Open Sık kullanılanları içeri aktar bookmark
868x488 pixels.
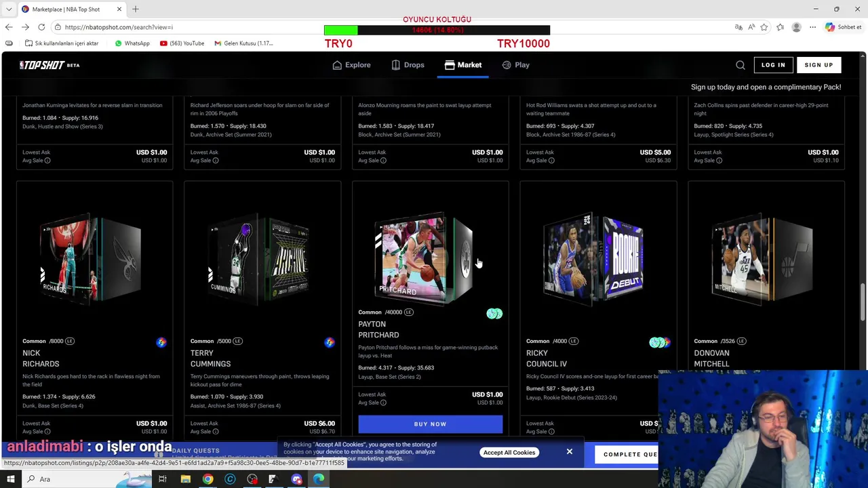point(62,43)
